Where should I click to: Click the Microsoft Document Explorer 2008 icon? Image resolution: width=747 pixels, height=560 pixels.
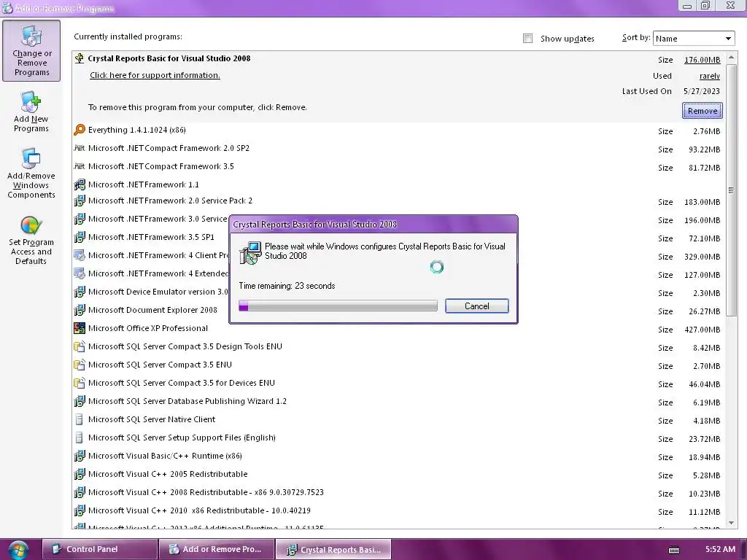80,310
